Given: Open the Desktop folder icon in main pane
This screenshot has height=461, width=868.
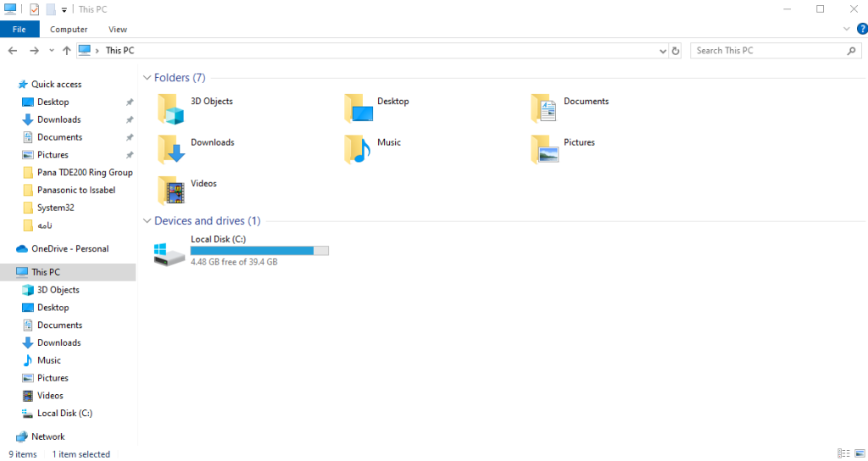Looking at the screenshot, I should [359, 108].
